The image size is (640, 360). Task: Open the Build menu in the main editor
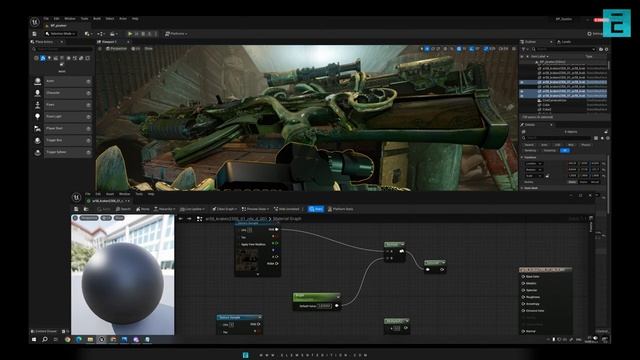pyautogui.click(x=97, y=19)
